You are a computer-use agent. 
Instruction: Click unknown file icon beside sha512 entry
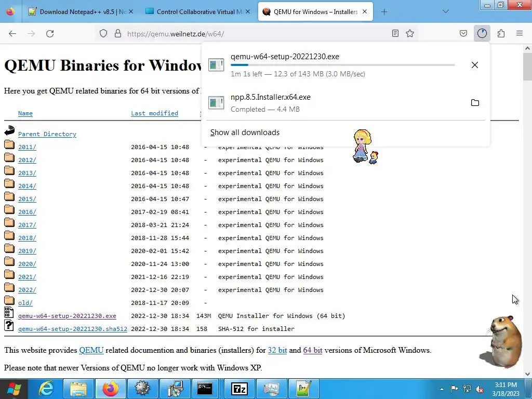tap(9, 325)
